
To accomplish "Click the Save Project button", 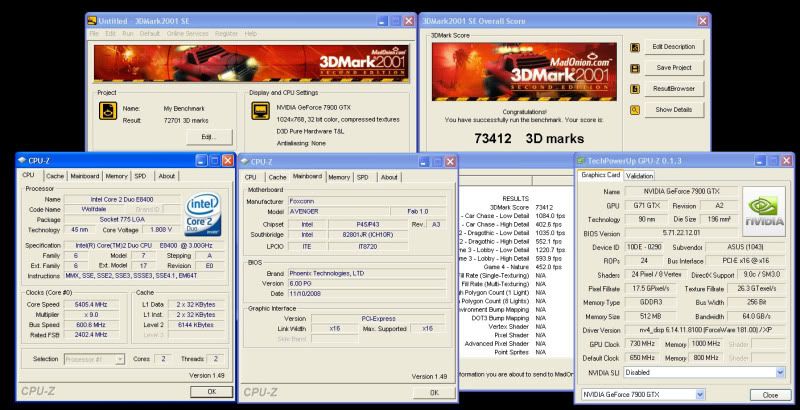I will click(674, 68).
